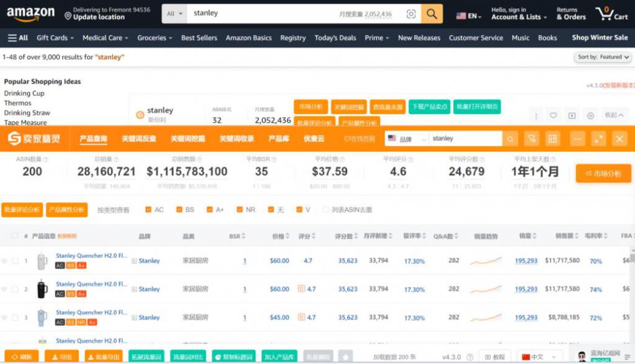The width and height of the screenshot is (635, 364).
Task: Expand the Medical Care menu
Action: point(105,38)
